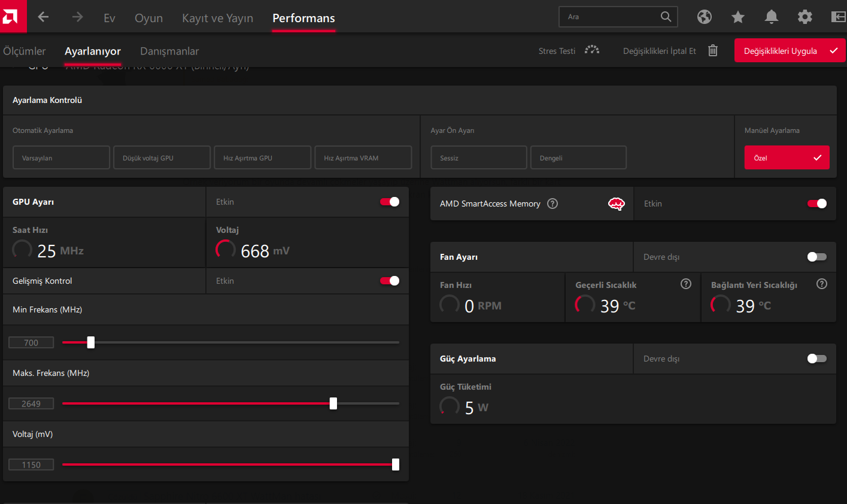Select the Ayarlanıyor tab

[x=93, y=51]
